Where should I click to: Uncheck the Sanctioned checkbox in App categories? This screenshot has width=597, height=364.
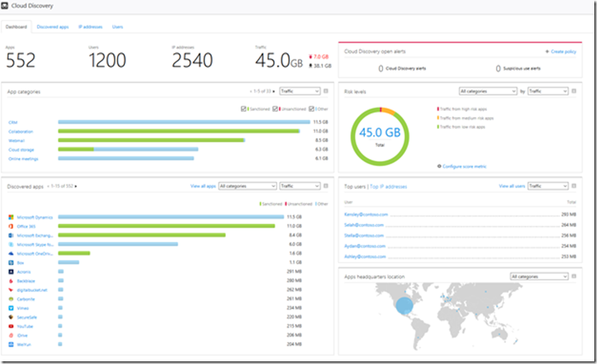[x=243, y=109]
